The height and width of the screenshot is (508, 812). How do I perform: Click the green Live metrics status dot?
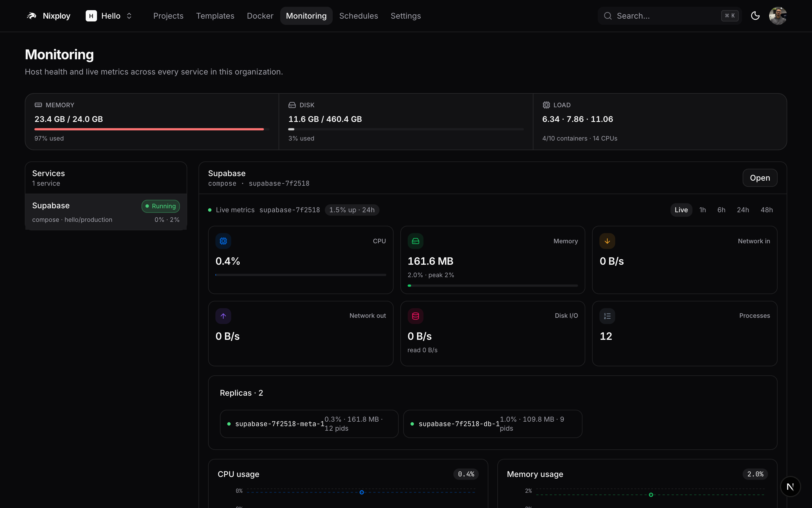(x=210, y=210)
